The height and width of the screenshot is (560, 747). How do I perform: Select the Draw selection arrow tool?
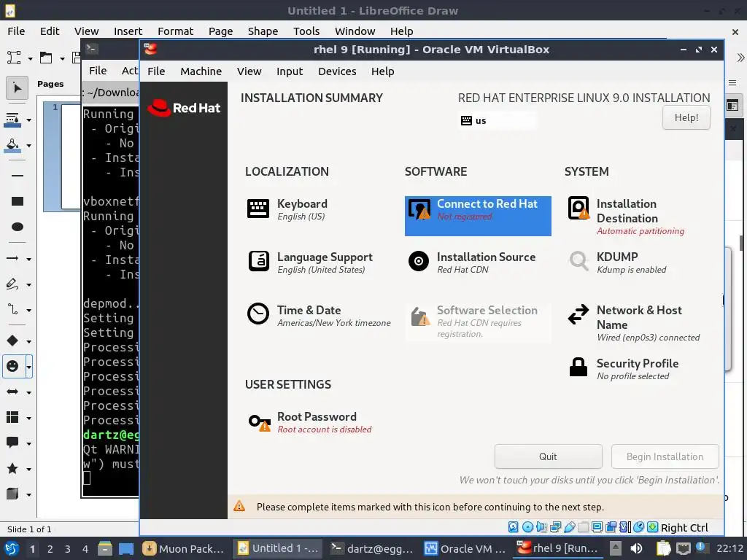18,88
